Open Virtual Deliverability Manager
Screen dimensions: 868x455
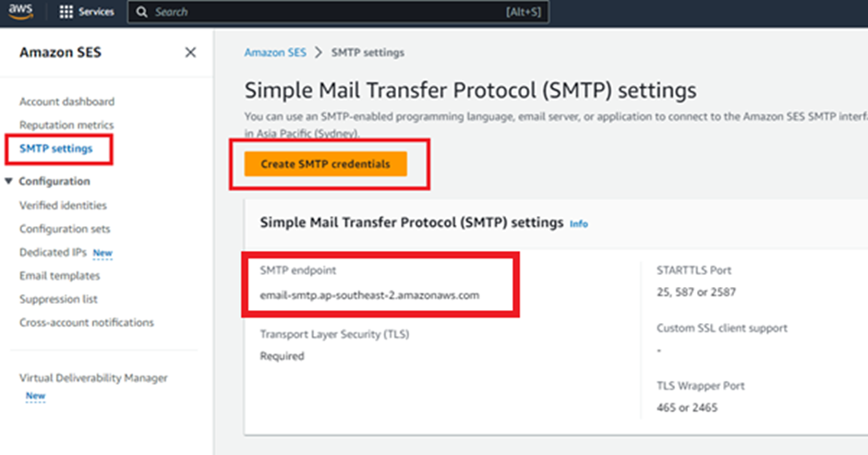pos(93,378)
